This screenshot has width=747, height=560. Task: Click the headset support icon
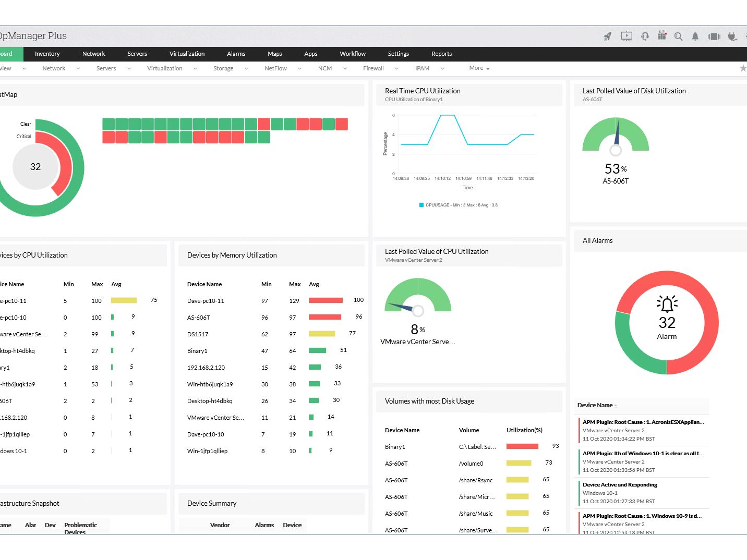645,36
